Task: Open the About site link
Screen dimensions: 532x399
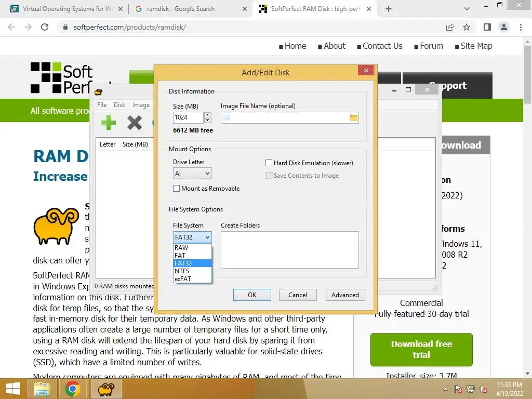Action: pos(334,46)
